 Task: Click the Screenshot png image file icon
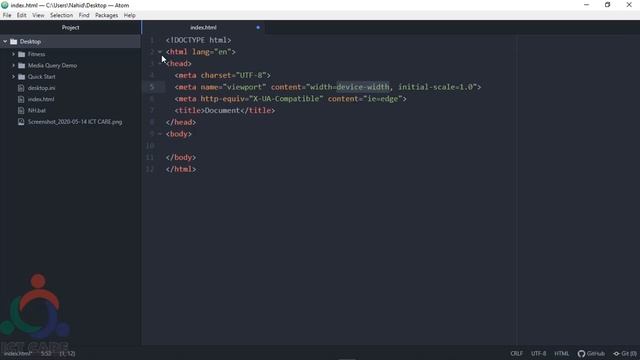pyautogui.click(x=21, y=122)
